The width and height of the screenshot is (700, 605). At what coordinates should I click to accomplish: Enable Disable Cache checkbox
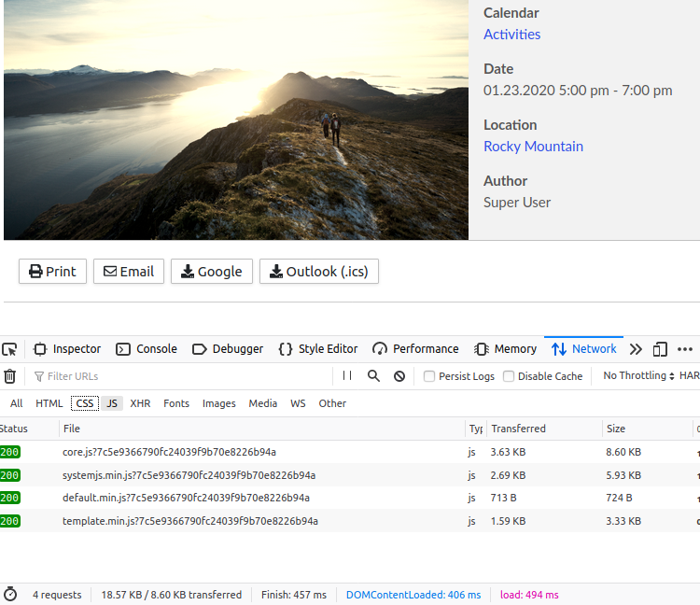[509, 376]
